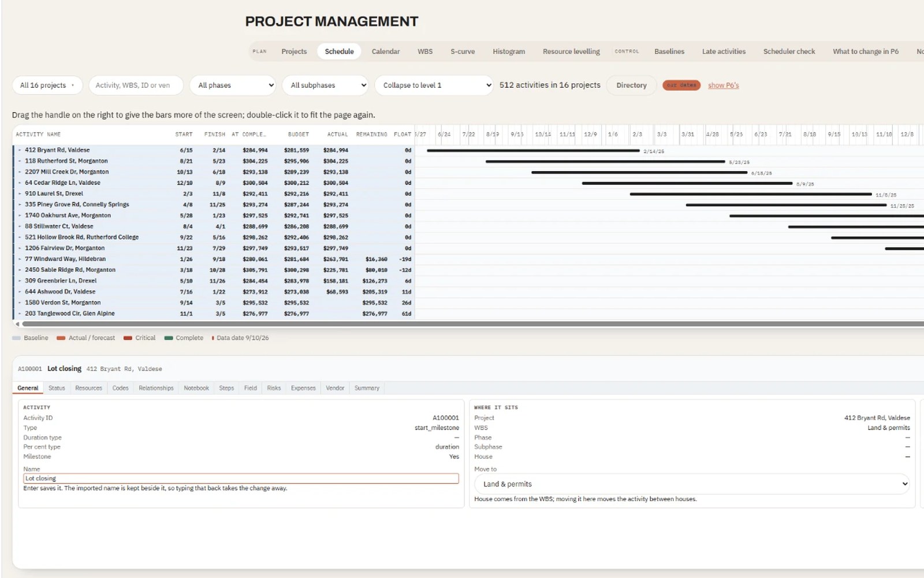The image size is (924, 578).
Task: Switch to the Calendar tab
Action: pyautogui.click(x=385, y=51)
